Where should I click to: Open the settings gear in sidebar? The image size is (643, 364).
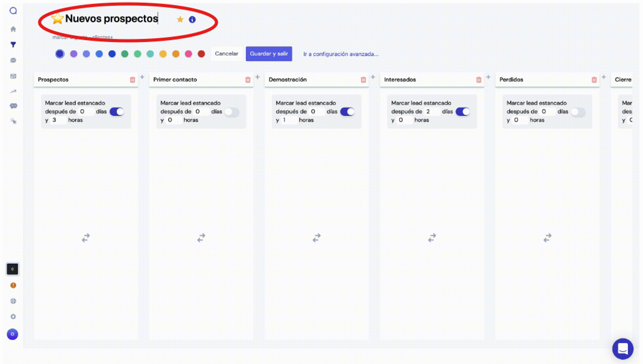(x=13, y=316)
